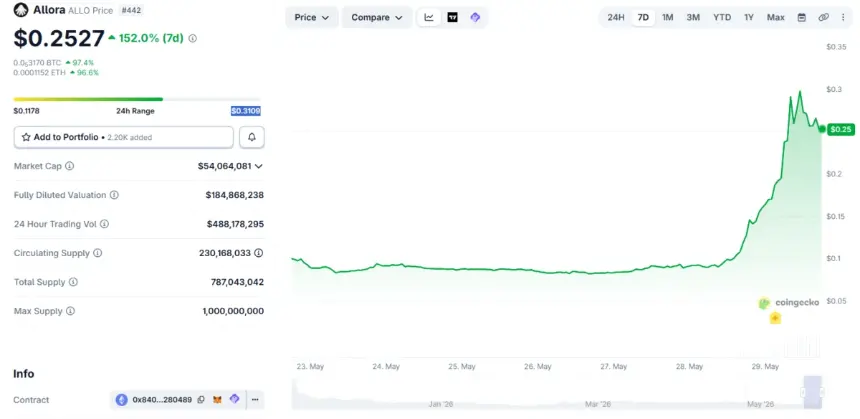Image resolution: width=860 pixels, height=419 pixels.
Task: Click the green $0.25 price marker
Action: 840,129
